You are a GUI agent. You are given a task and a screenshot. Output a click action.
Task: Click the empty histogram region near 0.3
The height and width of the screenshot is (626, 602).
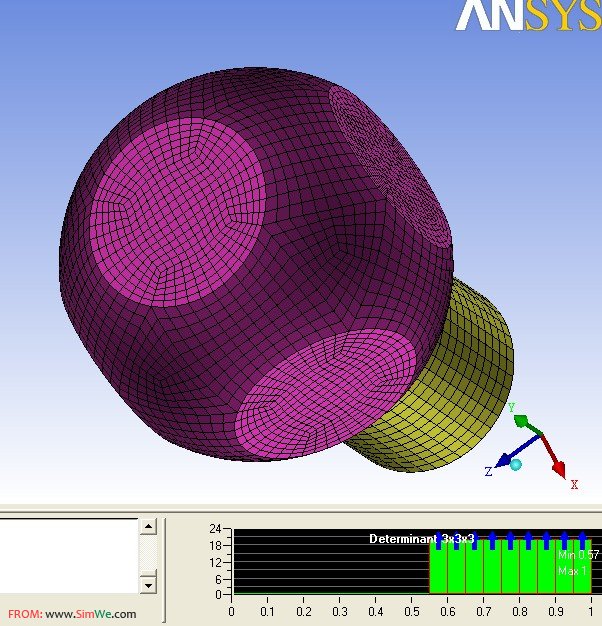[339, 565]
